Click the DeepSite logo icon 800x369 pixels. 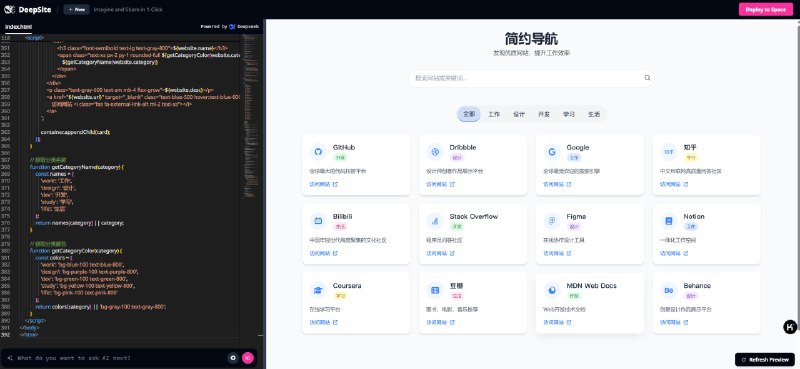[x=10, y=10]
